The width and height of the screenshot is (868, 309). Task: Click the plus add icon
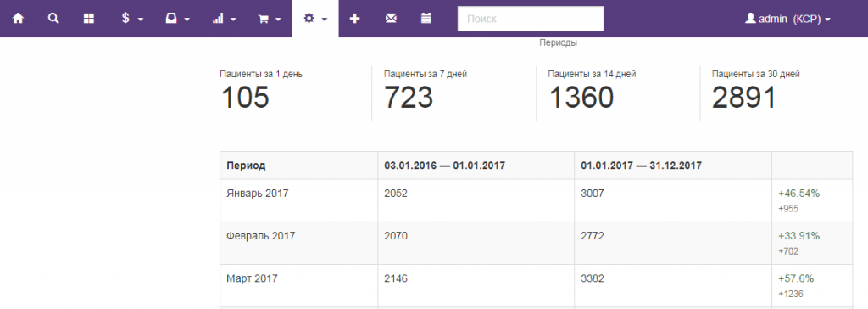point(355,19)
